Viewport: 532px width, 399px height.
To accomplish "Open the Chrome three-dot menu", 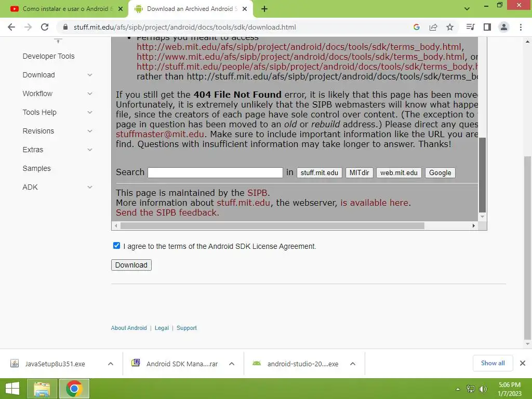I will pyautogui.click(x=521, y=27).
